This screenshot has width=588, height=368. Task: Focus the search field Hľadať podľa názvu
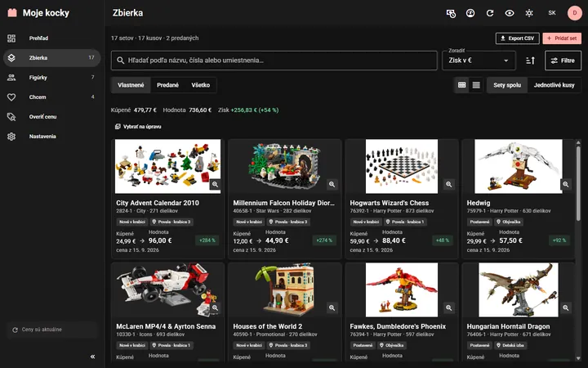[274, 60]
